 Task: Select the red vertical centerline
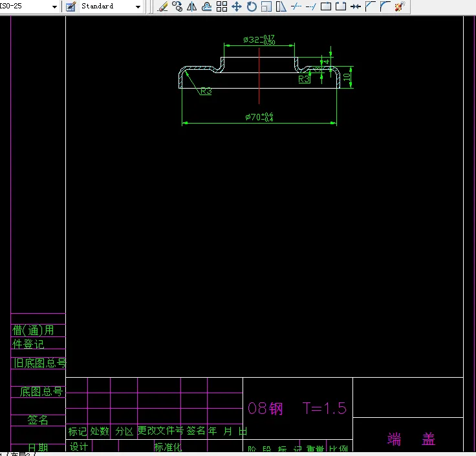(259, 76)
